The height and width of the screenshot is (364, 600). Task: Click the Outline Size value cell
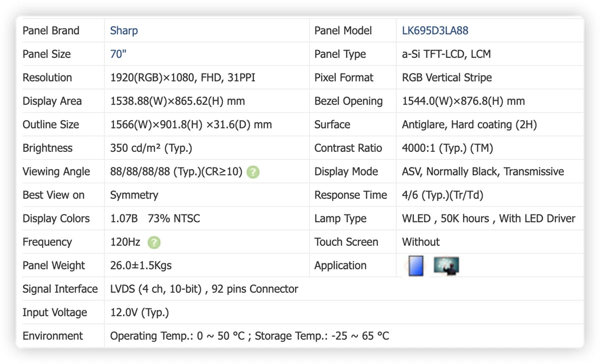[x=206, y=124]
